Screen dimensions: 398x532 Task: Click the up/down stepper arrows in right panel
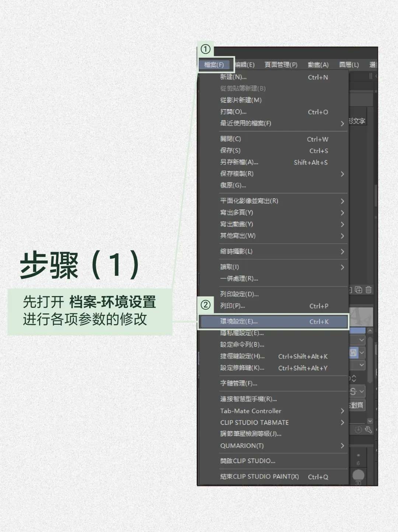pyautogui.click(x=354, y=379)
